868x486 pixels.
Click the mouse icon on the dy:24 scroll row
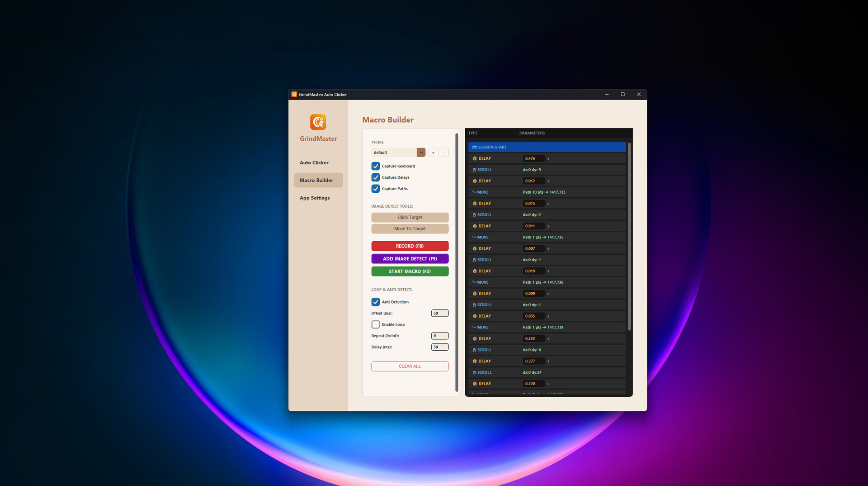pos(474,372)
